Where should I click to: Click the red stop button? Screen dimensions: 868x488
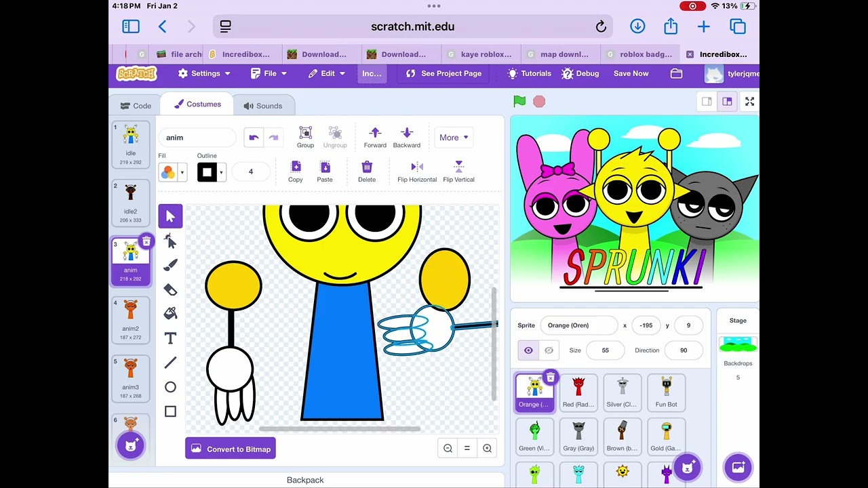[x=539, y=102]
